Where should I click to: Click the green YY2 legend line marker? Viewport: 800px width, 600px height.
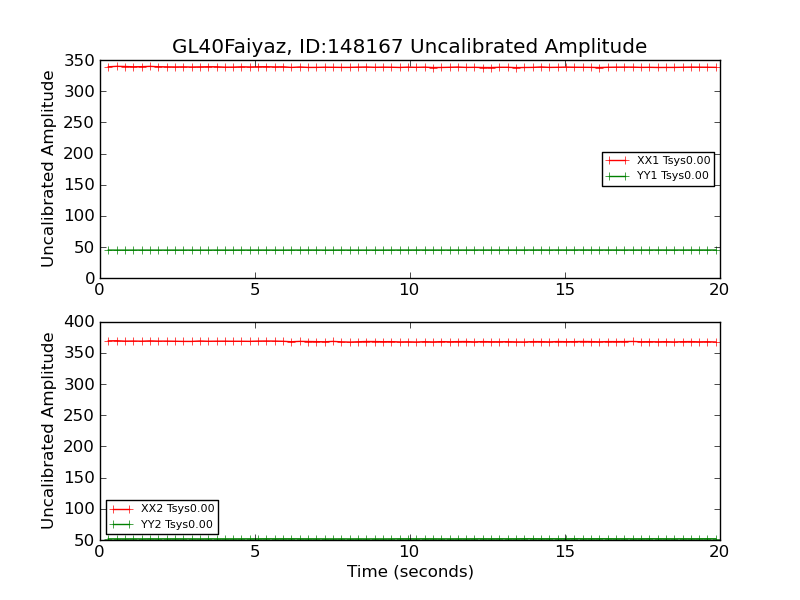[121, 524]
